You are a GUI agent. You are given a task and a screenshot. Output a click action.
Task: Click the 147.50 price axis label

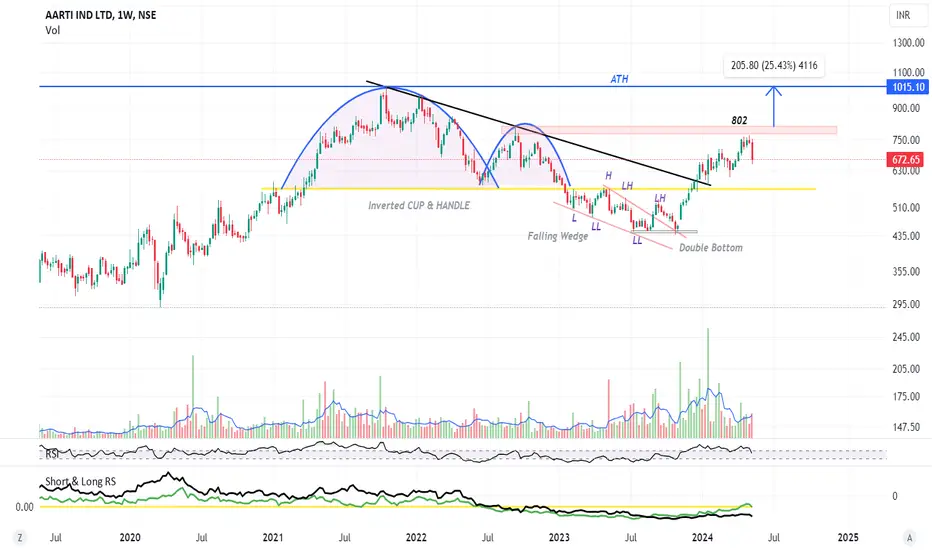tap(908, 427)
